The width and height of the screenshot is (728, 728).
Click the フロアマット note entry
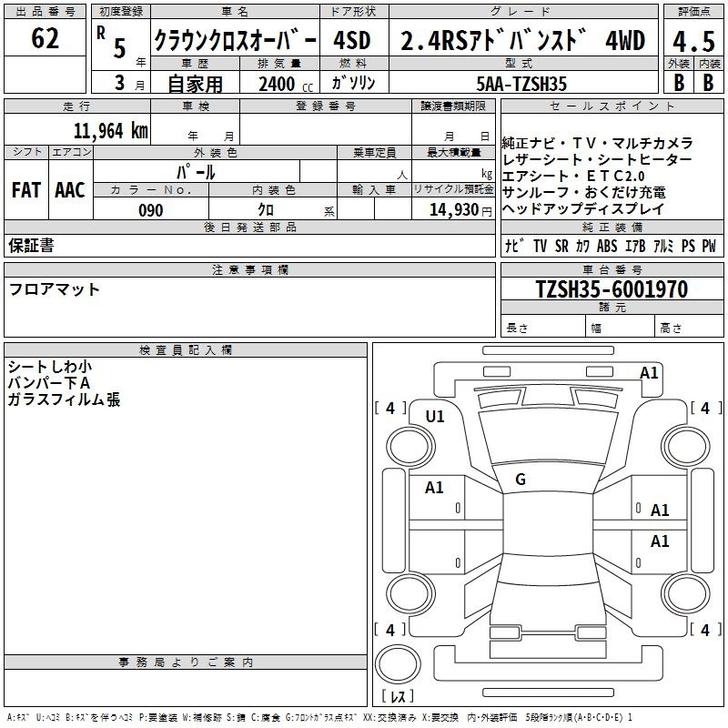[x=55, y=289]
